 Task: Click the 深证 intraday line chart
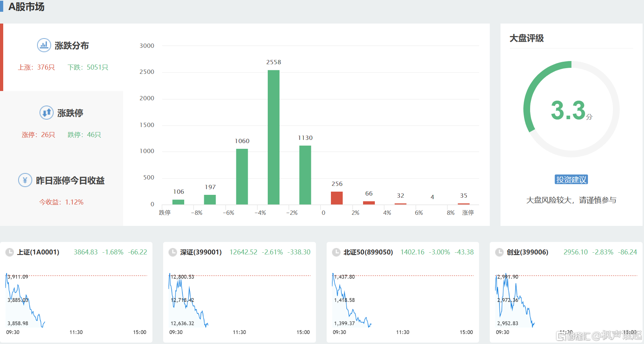239,302
